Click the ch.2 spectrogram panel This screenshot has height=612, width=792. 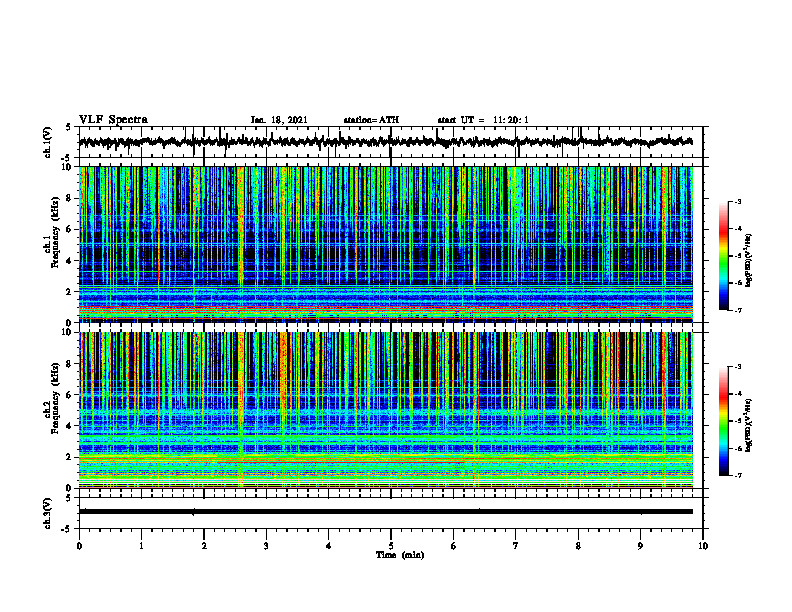click(x=385, y=410)
